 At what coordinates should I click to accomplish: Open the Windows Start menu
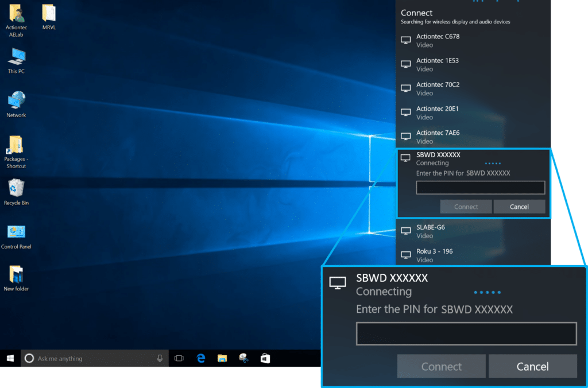(10, 358)
